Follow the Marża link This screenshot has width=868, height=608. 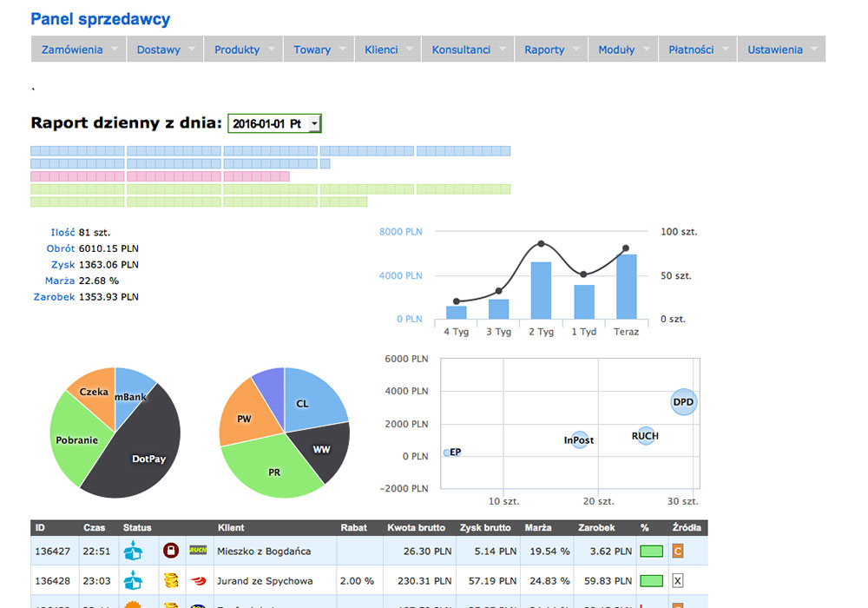click(60, 281)
